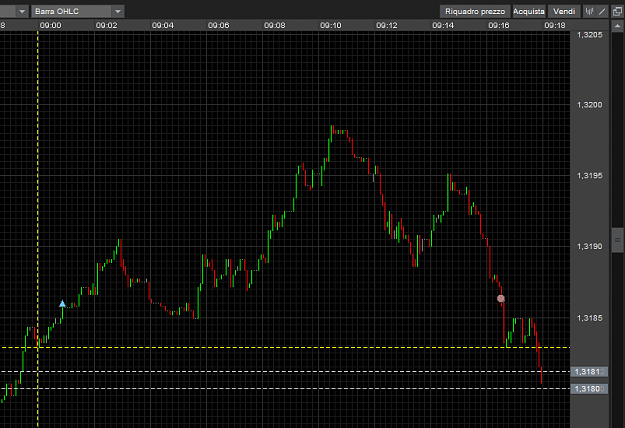Image resolution: width=625 pixels, height=428 pixels.
Task: Click the 09:00 time axis label
Action: (x=51, y=26)
